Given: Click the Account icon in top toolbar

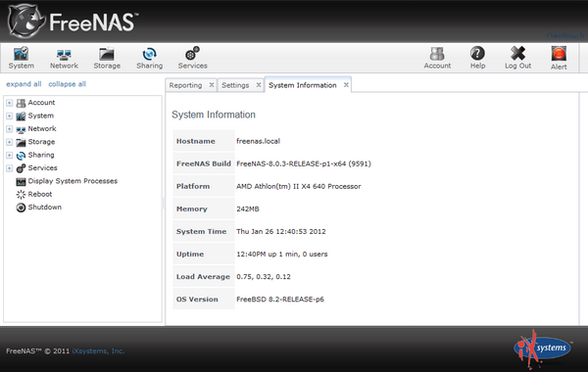Looking at the screenshot, I should (x=437, y=58).
